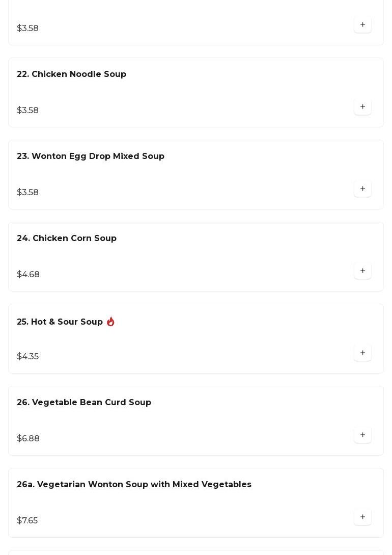Select the 24. Chicken Corn Soup title

(67, 238)
